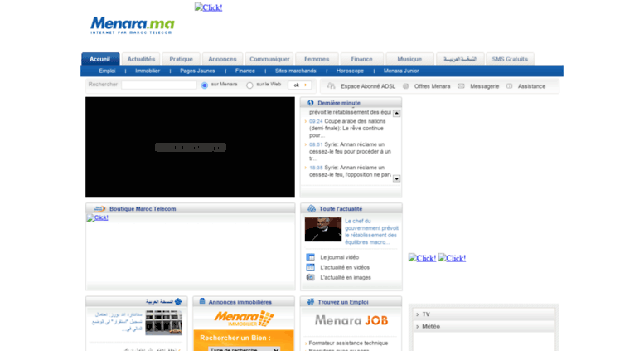Select the 'sur Menara' radio button
The height and width of the screenshot is (351, 644).
pos(205,85)
